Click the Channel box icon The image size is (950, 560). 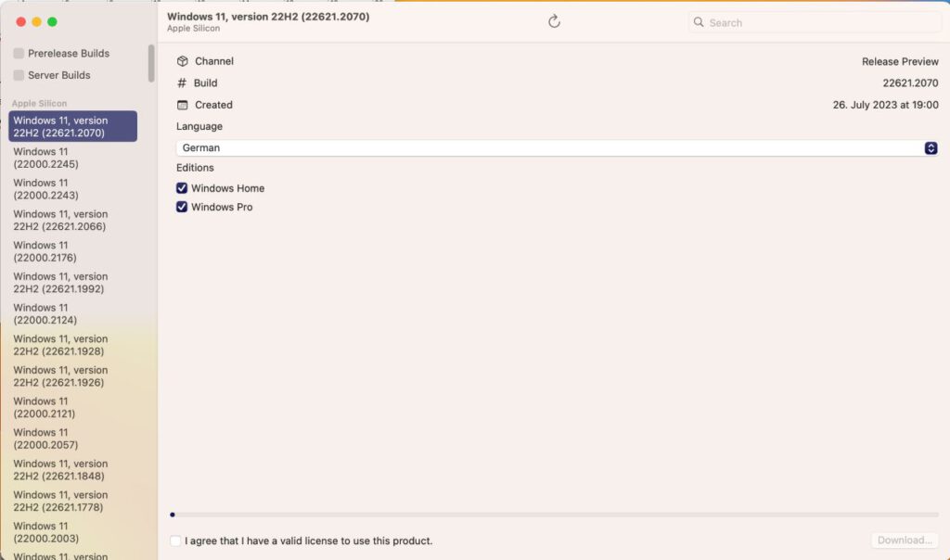[183, 61]
